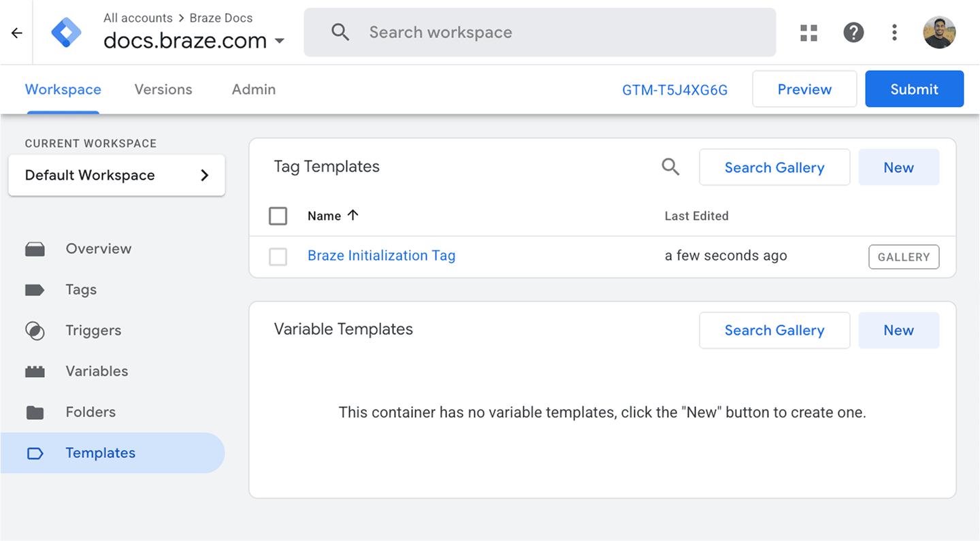
Task: Open the three-dot overflow menu
Action: point(894,32)
